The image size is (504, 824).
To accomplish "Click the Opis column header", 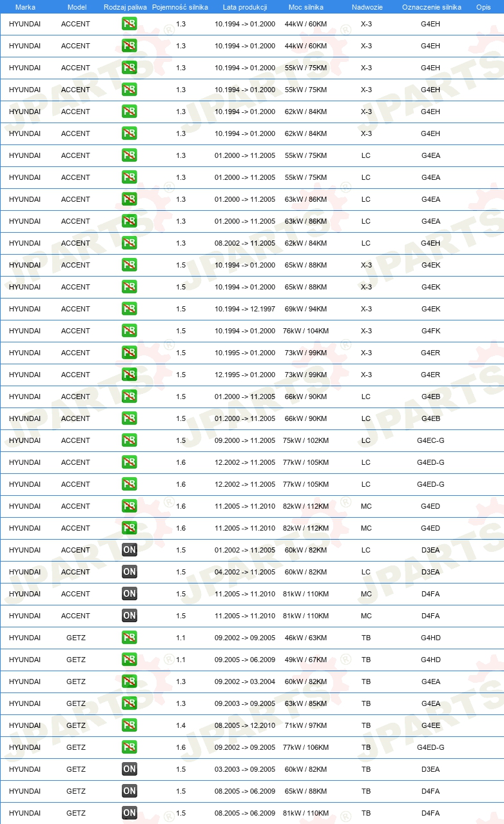I will click(x=483, y=7).
